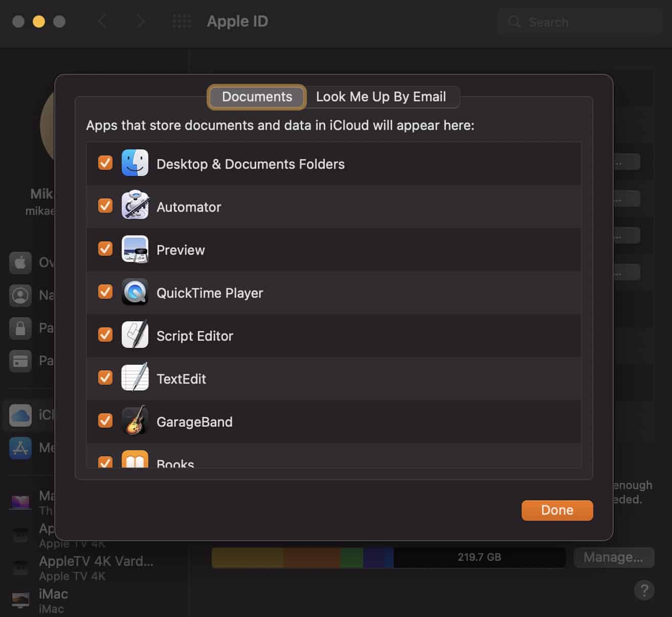Click the Apple logo Overview sidebar icon

(20, 262)
